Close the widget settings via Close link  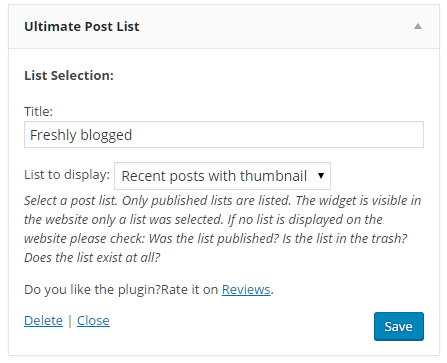point(93,321)
